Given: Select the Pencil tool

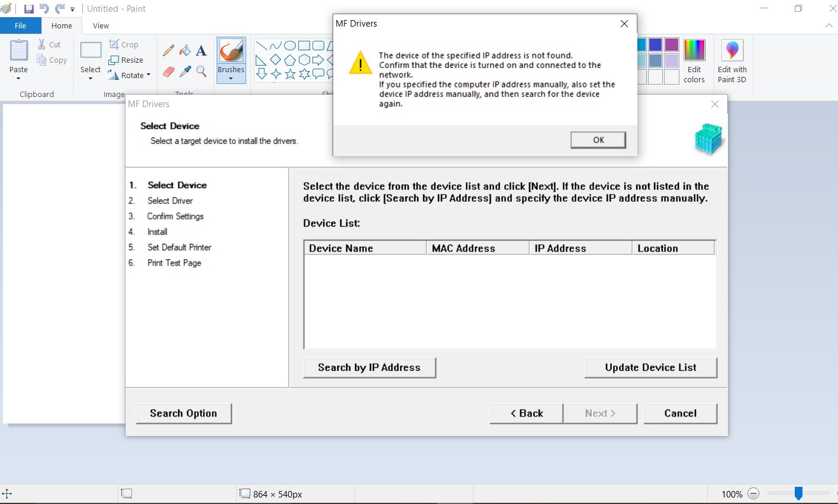Looking at the screenshot, I should pos(168,50).
